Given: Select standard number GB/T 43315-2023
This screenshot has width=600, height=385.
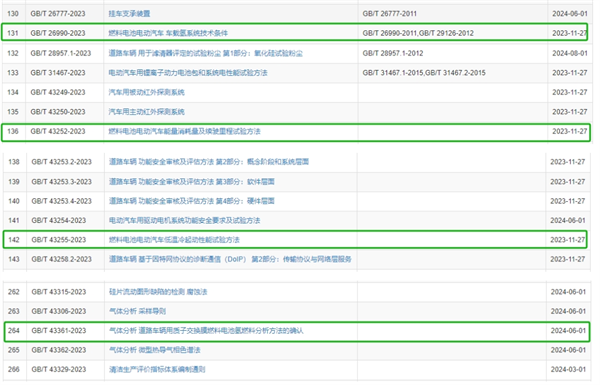Looking at the screenshot, I should click(x=59, y=292).
